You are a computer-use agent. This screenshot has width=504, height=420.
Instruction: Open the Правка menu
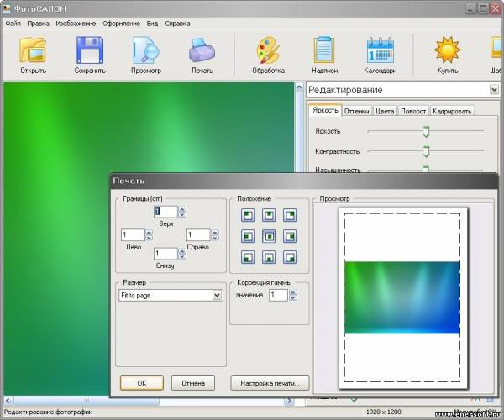coord(38,24)
